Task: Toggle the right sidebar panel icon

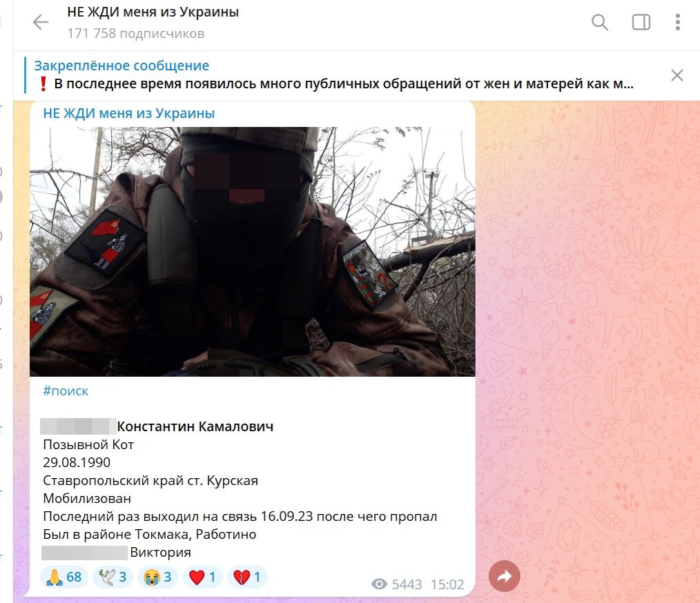Action: pos(641,22)
